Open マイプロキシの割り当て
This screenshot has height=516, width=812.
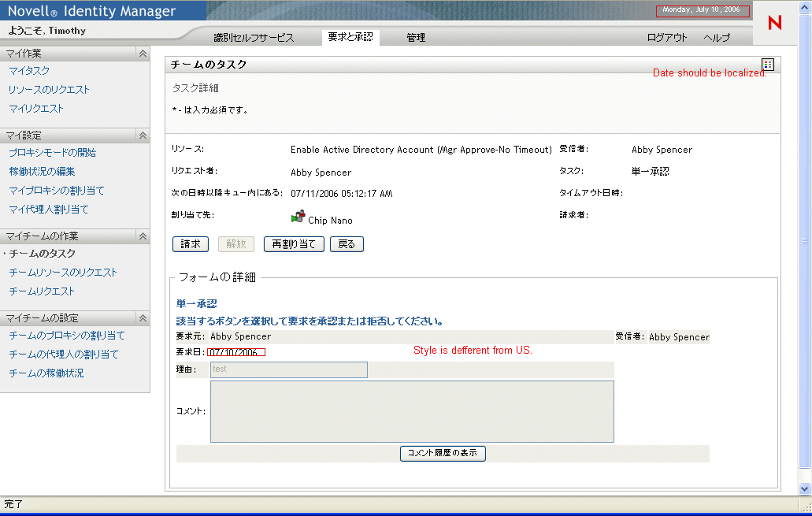coord(57,190)
